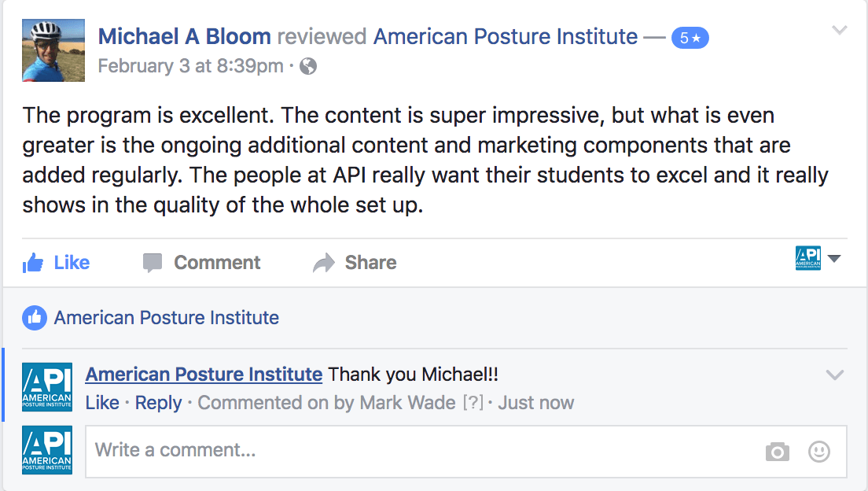Open the emoji smiley picker
Viewport: 868px width, 491px height.
tap(819, 452)
